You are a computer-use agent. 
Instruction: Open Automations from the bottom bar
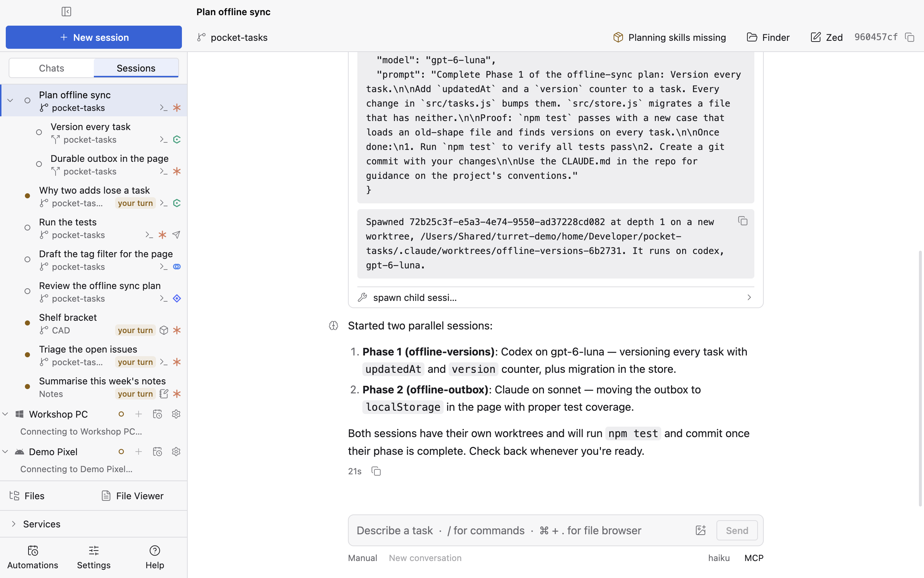[x=33, y=557]
